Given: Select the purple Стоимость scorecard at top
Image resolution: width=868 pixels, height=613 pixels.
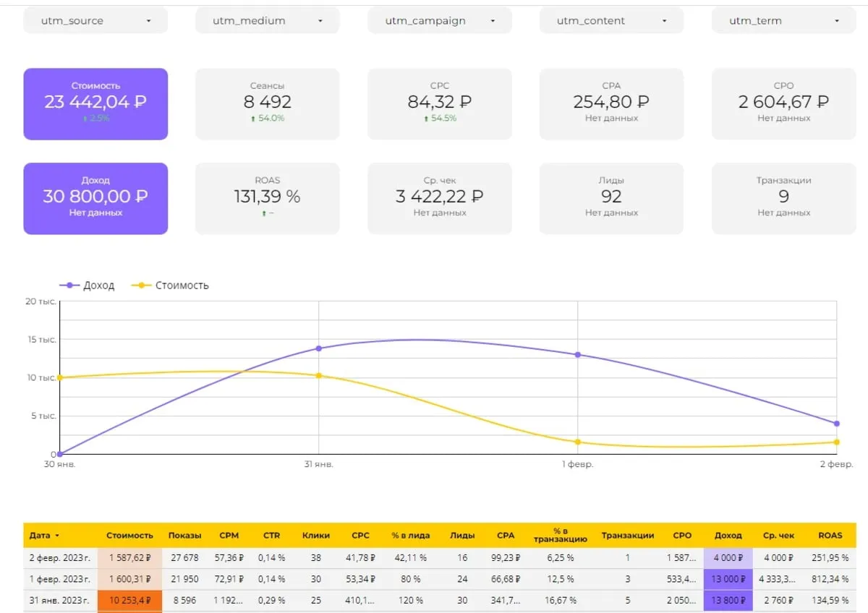Looking at the screenshot, I should click(x=95, y=103).
